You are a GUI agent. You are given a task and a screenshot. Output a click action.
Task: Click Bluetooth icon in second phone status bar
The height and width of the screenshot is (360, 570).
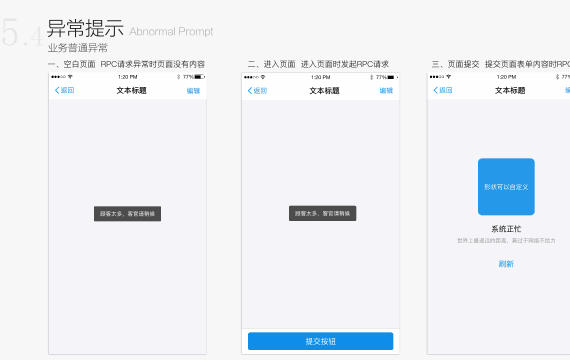coord(371,77)
